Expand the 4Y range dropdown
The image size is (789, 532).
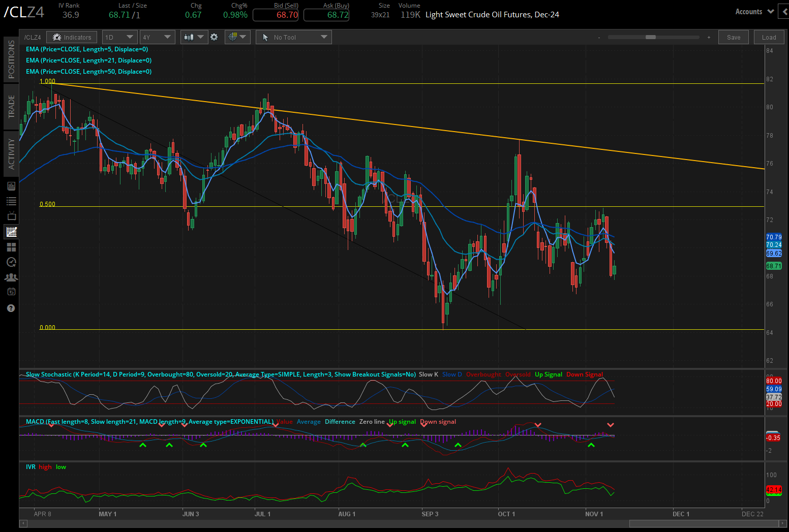(157, 37)
